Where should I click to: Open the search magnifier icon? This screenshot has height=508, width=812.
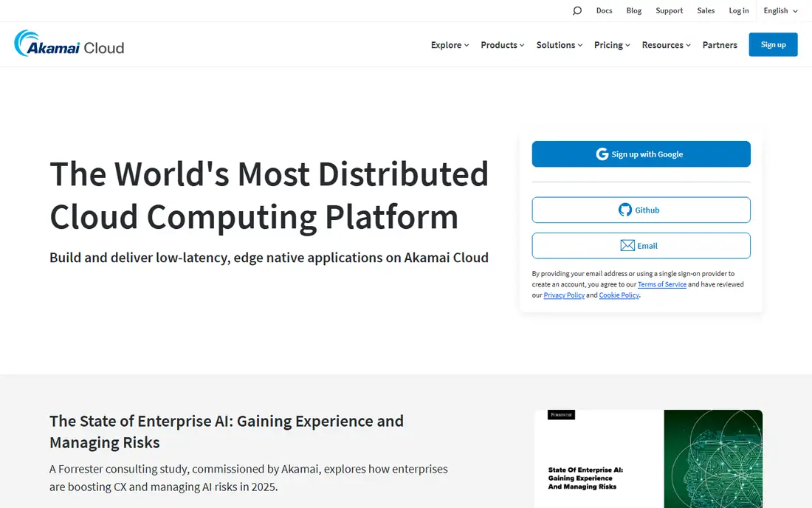click(x=577, y=11)
